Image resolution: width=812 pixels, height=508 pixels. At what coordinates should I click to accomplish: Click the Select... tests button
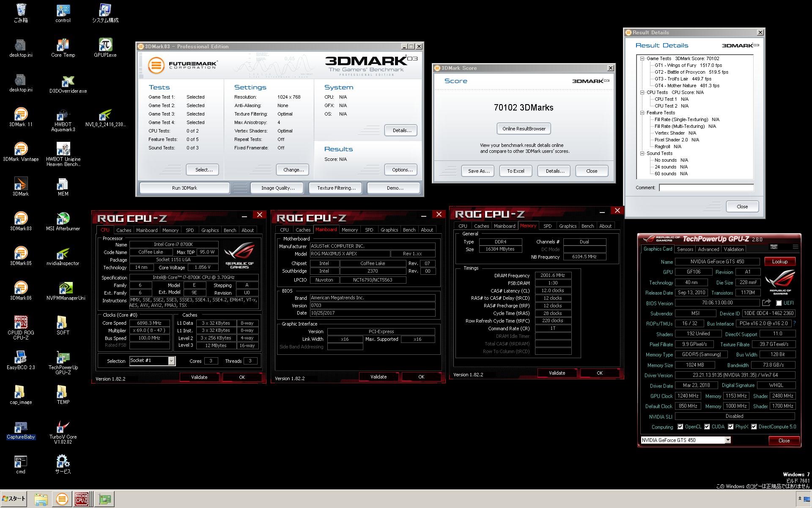pyautogui.click(x=203, y=170)
